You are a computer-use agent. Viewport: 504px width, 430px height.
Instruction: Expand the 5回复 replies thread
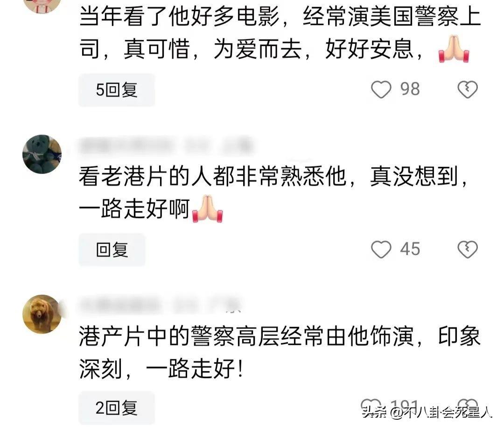pos(117,90)
